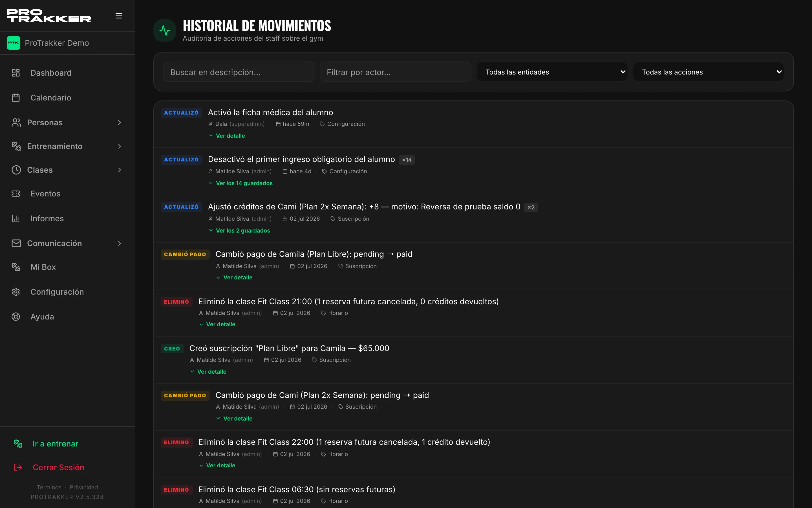Click the Mi Box dumbbell icon

tap(16, 267)
